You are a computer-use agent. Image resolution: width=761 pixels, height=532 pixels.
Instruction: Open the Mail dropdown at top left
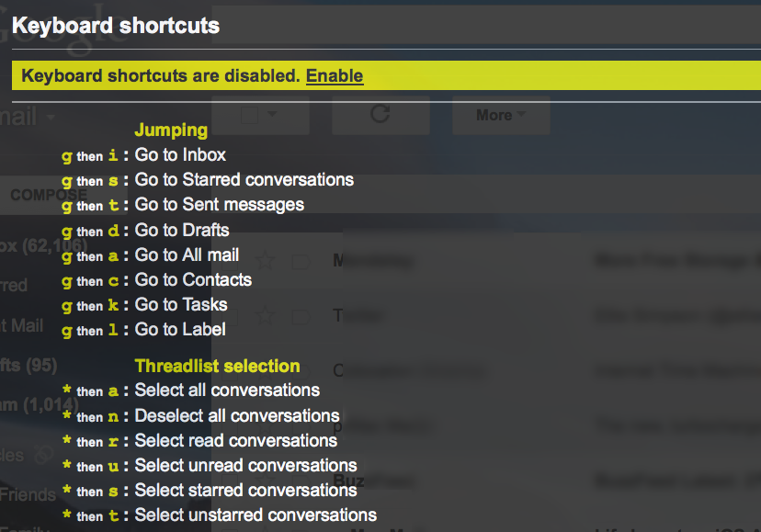pos(23,117)
